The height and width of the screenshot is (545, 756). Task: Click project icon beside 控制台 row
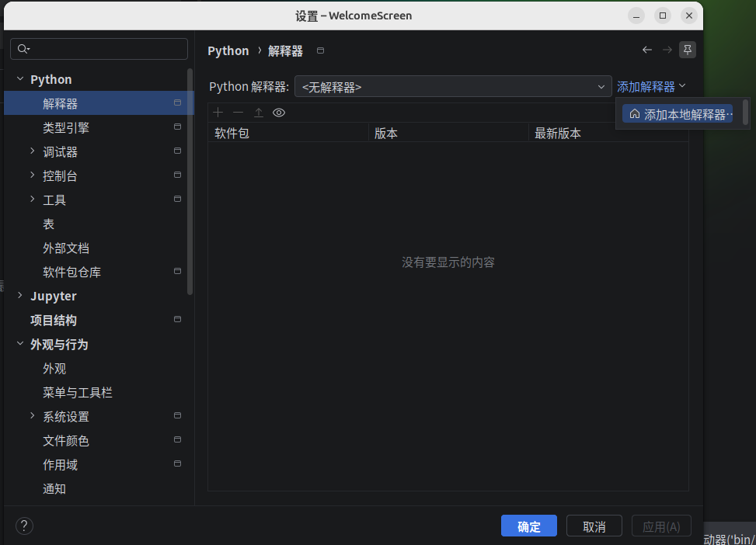(177, 175)
